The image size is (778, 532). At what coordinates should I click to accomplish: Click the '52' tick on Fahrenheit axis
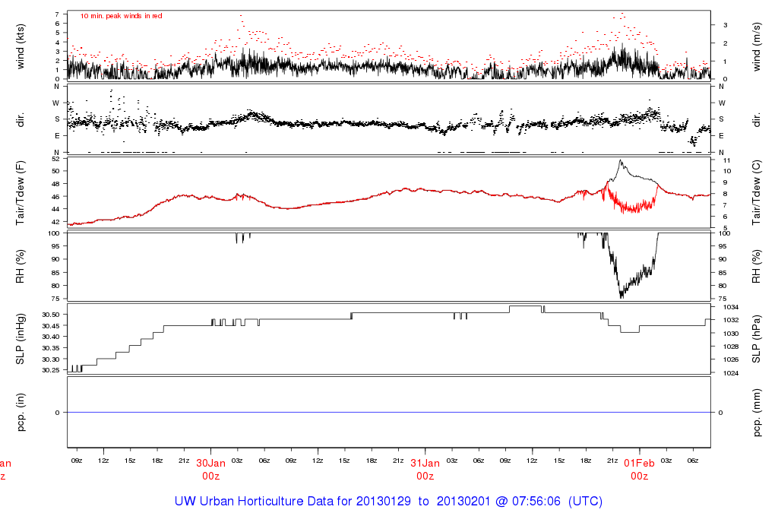tap(55, 158)
